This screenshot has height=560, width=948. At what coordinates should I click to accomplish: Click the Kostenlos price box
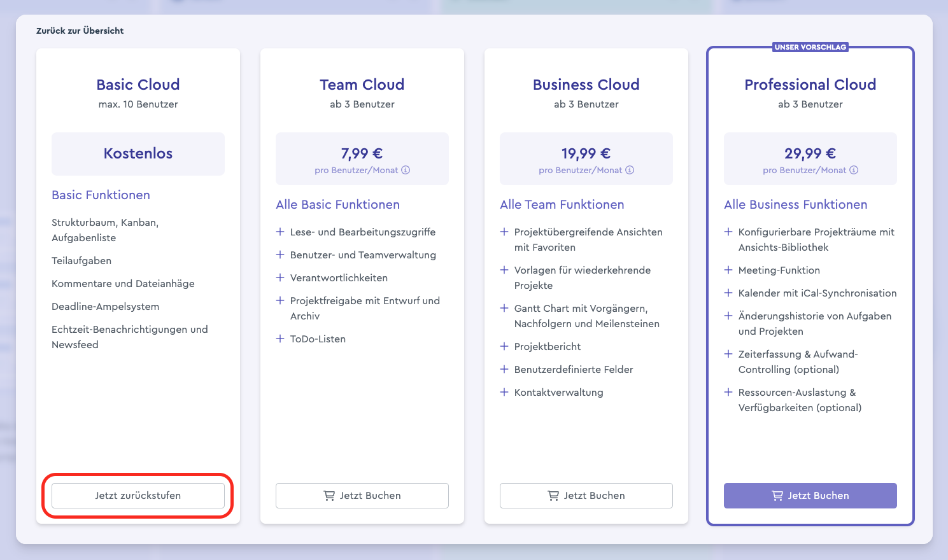click(x=138, y=153)
